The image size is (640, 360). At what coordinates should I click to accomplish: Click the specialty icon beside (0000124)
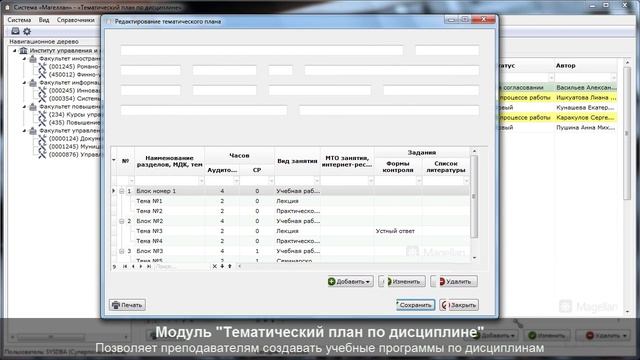click(42, 139)
